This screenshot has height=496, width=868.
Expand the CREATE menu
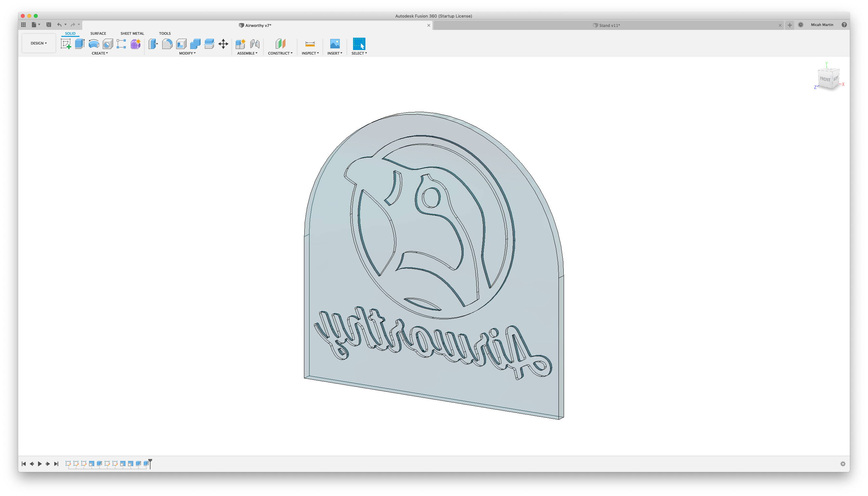point(100,53)
